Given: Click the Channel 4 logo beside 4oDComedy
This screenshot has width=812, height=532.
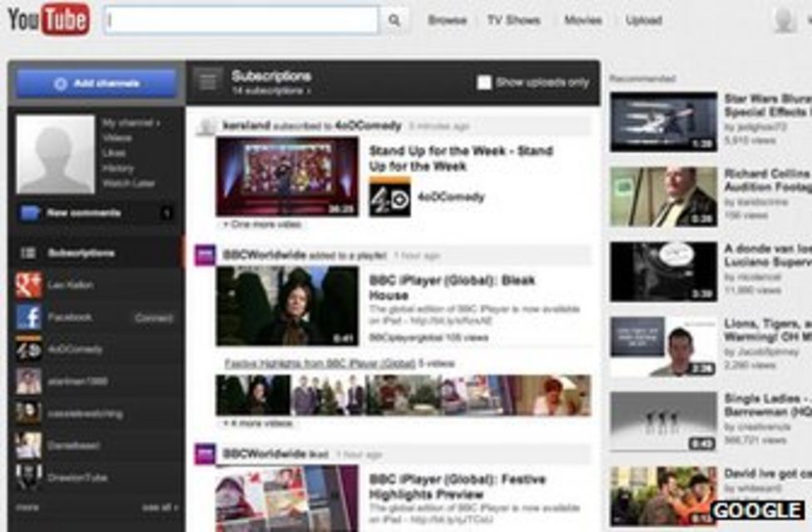Looking at the screenshot, I should tap(389, 197).
